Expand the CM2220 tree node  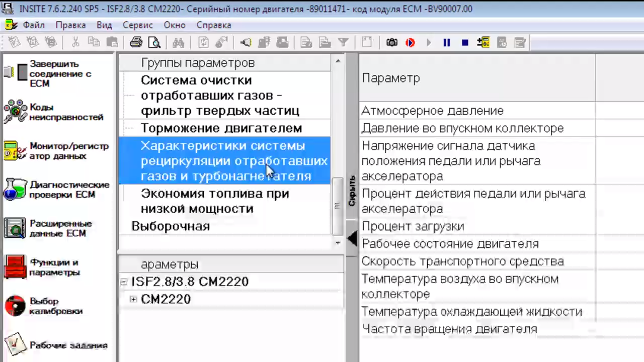(x=133, y=299)
